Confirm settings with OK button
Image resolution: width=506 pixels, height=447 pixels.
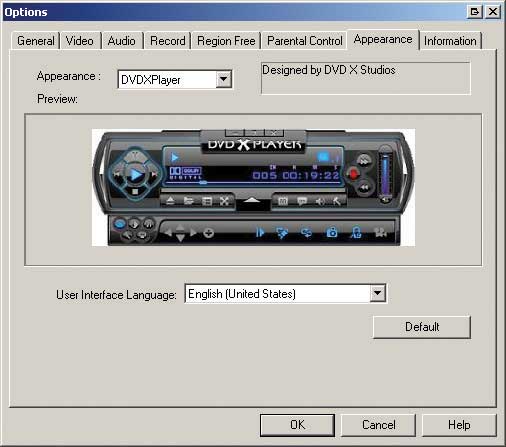click(297, 425)
